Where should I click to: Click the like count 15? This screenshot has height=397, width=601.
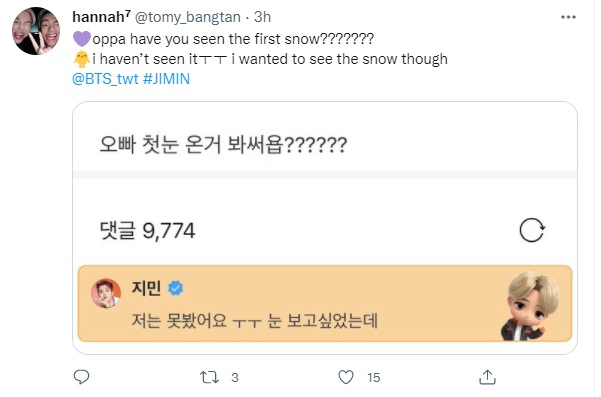(374, 378)
